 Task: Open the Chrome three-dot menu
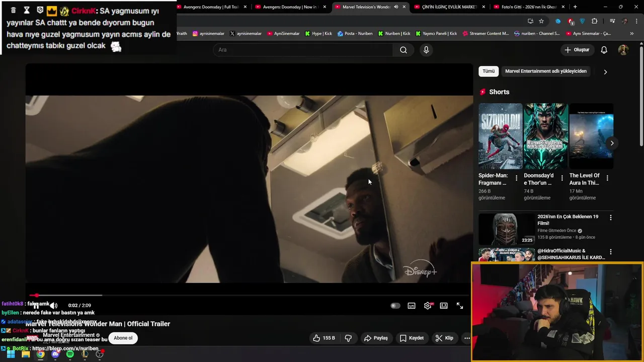coord(636,21)
